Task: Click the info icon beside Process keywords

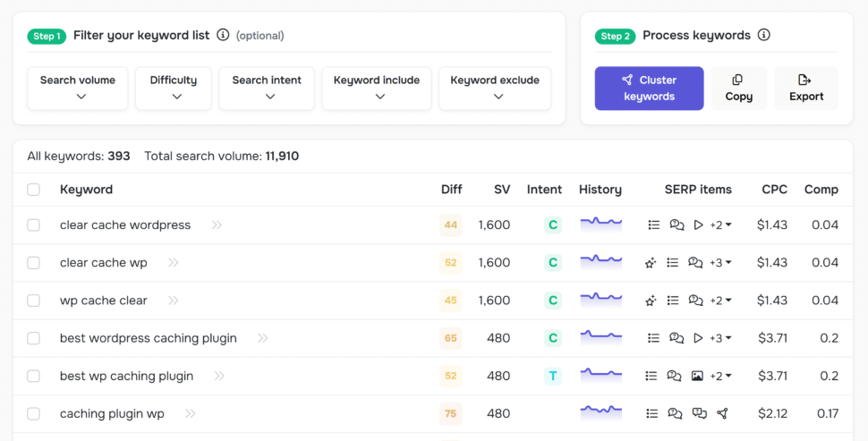Action: point(764,35)
